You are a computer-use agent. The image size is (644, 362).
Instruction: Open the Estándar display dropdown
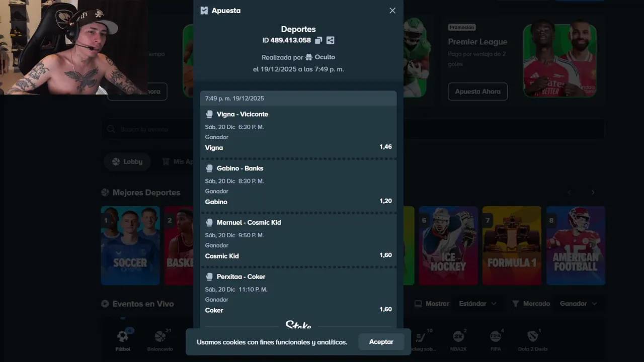477,304
